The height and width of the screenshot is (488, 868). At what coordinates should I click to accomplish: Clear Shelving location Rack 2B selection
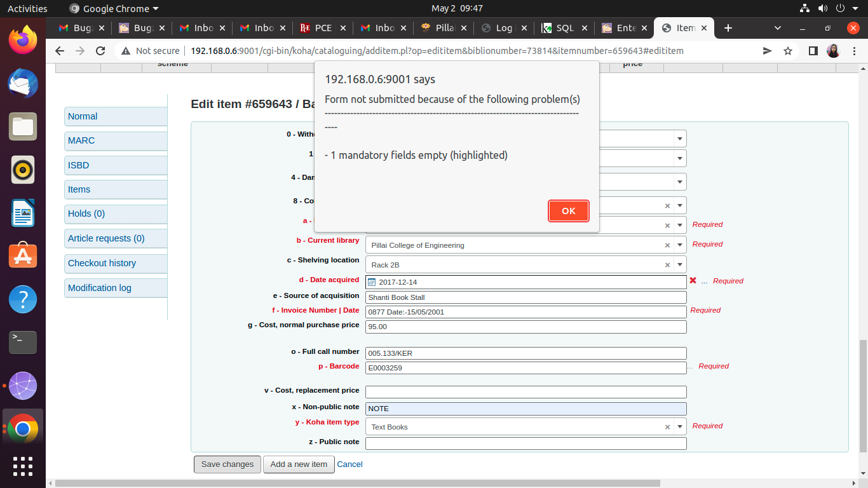point(667,265)
